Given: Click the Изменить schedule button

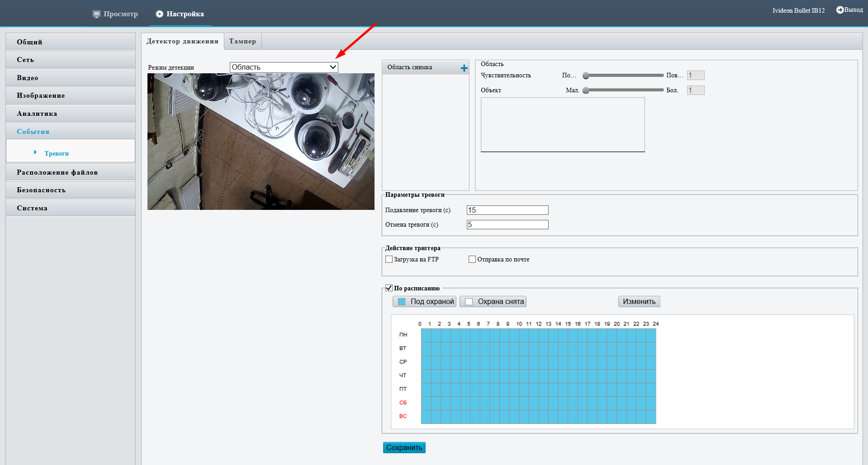Looking at the screenshot, I should 639,302.
